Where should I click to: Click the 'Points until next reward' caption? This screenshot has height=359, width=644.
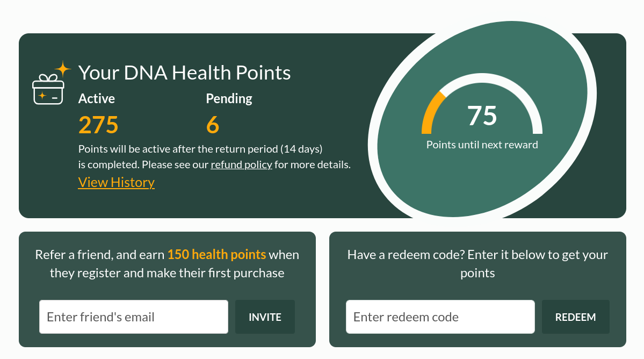[482, 145]
